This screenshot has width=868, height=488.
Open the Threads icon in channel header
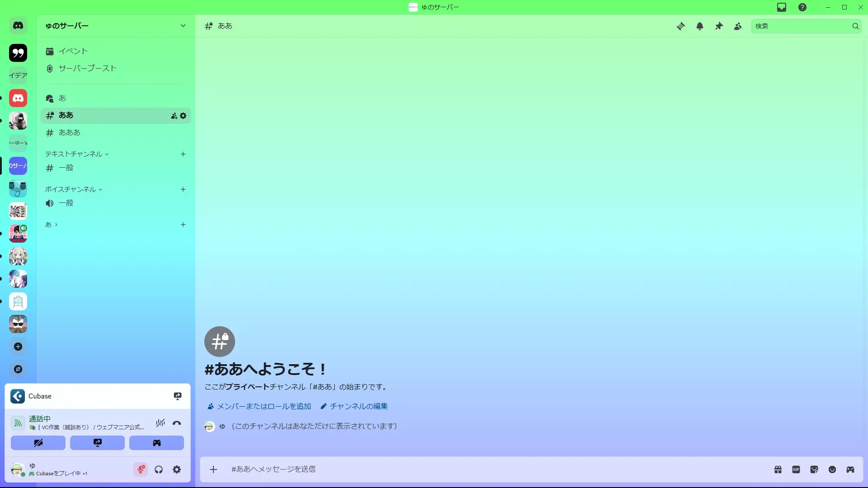[x=680, y=26]
